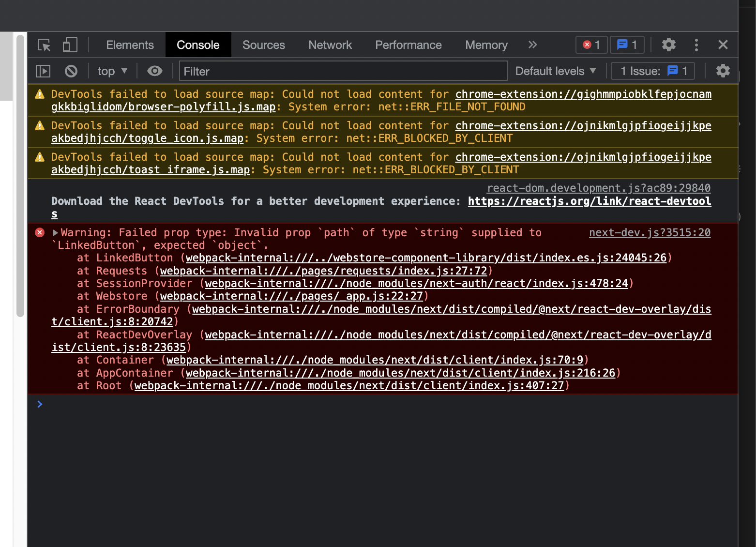Clear the console

(71, 71)
